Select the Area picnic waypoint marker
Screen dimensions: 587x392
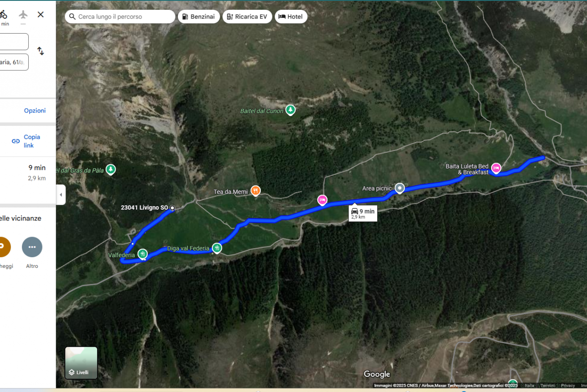click(x=400, y=188)
